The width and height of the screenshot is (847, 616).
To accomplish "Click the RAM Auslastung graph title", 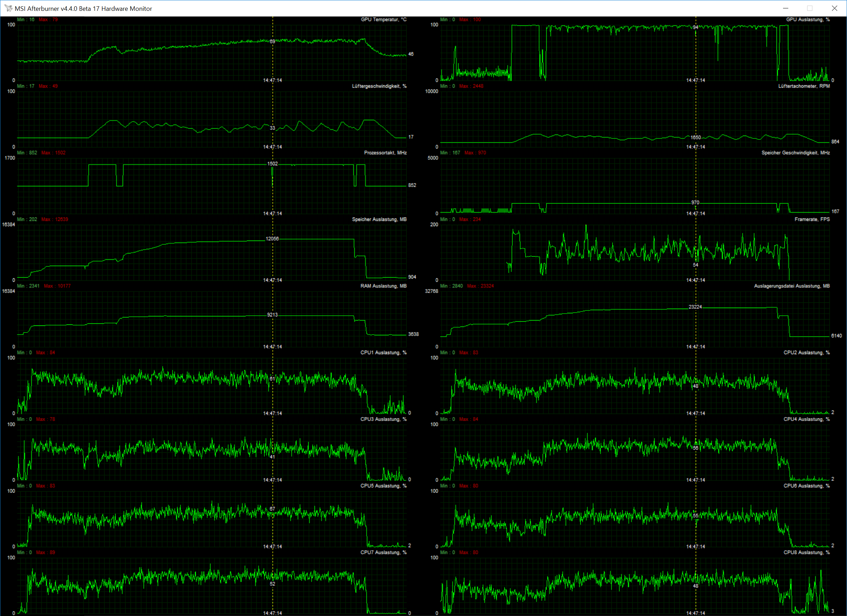I will click(x=383, y=286).
